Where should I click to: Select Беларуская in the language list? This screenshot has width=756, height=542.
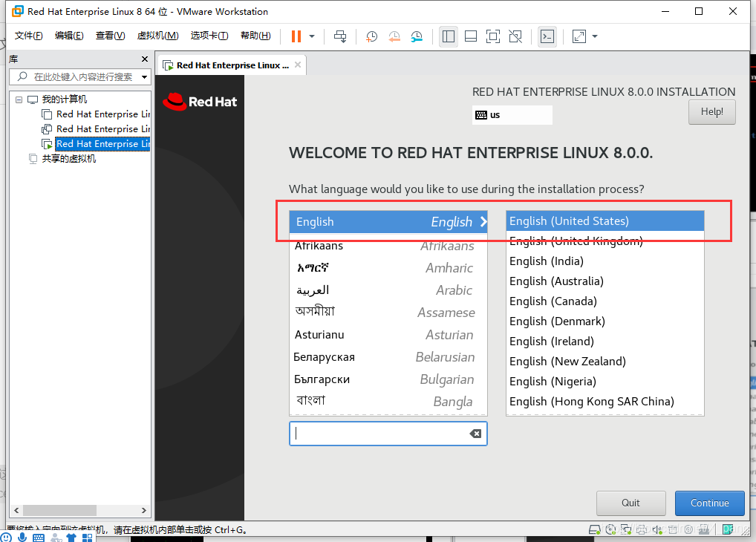point(388,357)
